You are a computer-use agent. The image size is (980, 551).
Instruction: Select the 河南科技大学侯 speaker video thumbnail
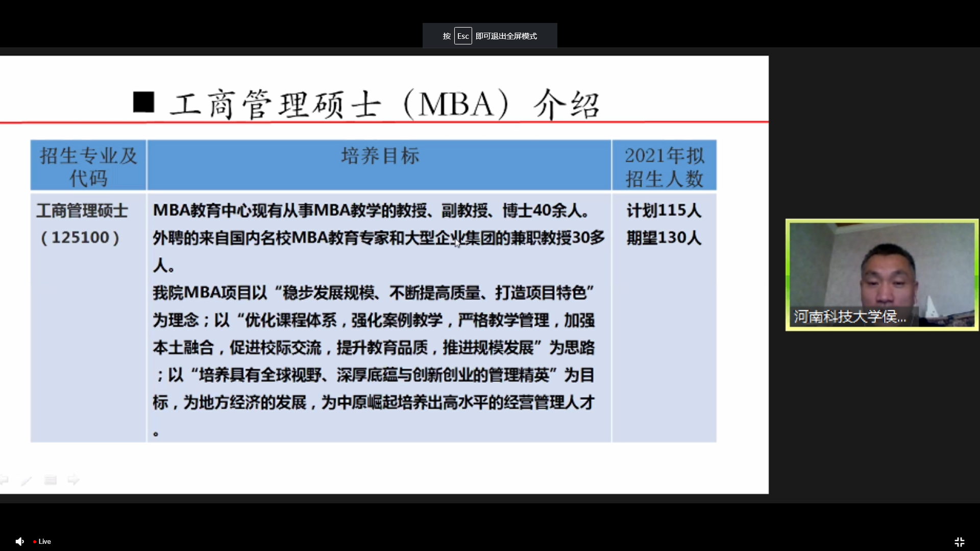pyautogui.click(x=881, y=275)
